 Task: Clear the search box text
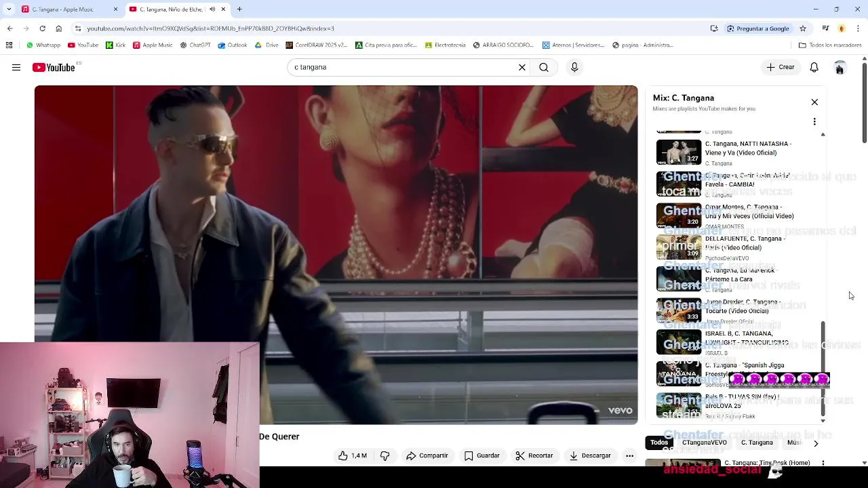[522, 67]
